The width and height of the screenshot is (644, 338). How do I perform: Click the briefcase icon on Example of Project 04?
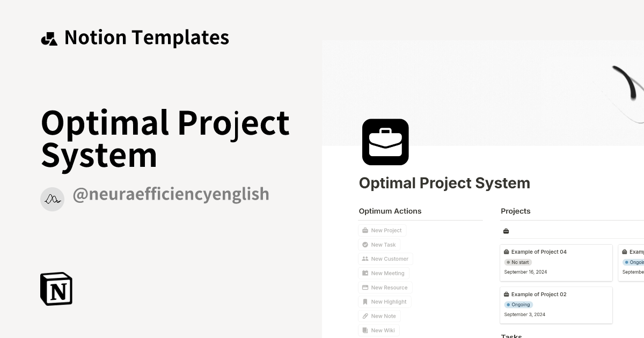point(506,252)
